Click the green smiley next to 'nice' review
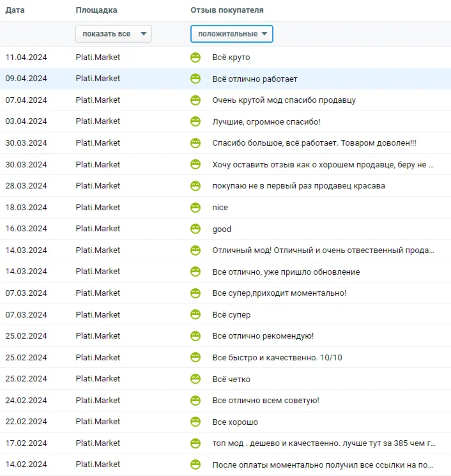 (x=195, y=208)
